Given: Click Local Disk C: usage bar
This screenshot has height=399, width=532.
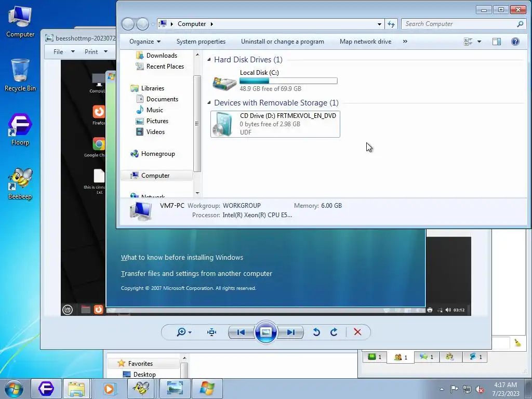Looking at the screenshot, I should pos(288,81).
